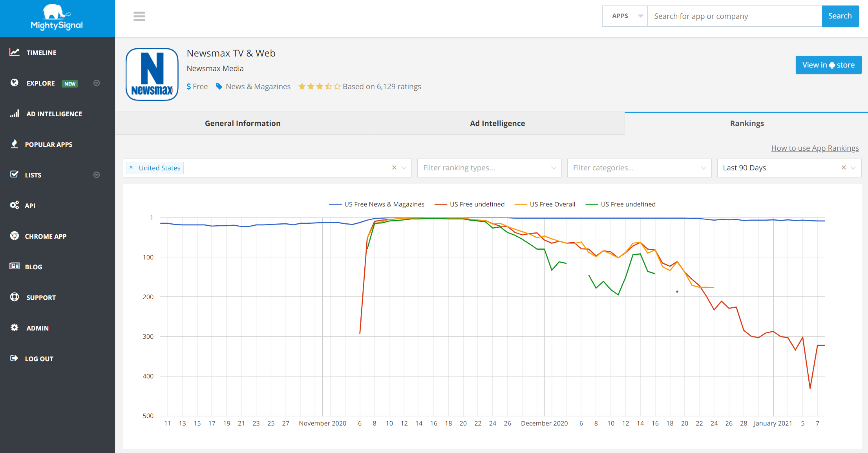
Task: Toggle US Free News & Magazines legend series
Action: coord(376,204)
